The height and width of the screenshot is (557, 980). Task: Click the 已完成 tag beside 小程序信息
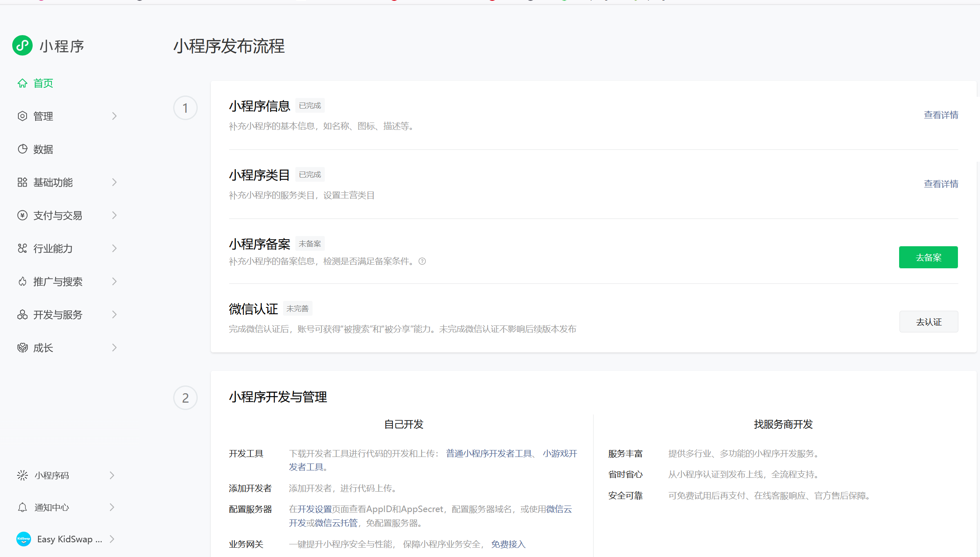(x=310, y=106)
